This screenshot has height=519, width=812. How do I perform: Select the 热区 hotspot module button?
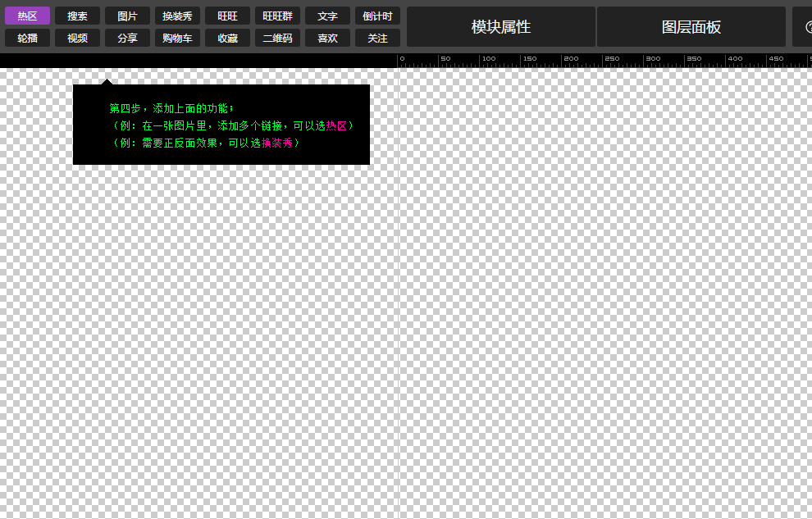click(27, 16)
